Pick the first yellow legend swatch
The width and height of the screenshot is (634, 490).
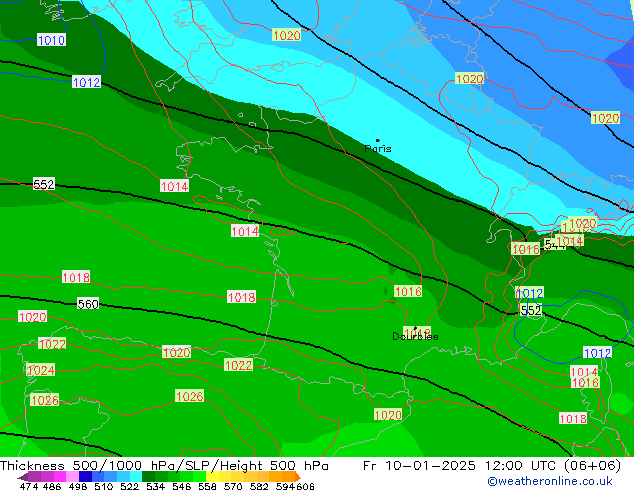[x=212, y=476]
